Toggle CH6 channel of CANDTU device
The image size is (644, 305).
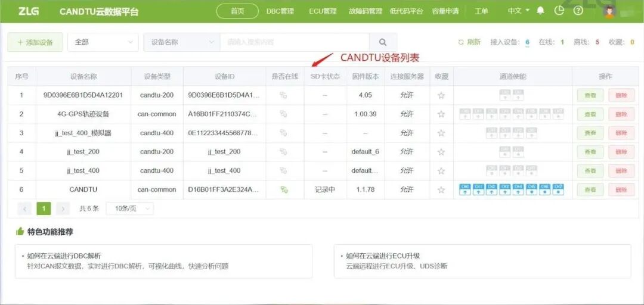click(544, 189)
